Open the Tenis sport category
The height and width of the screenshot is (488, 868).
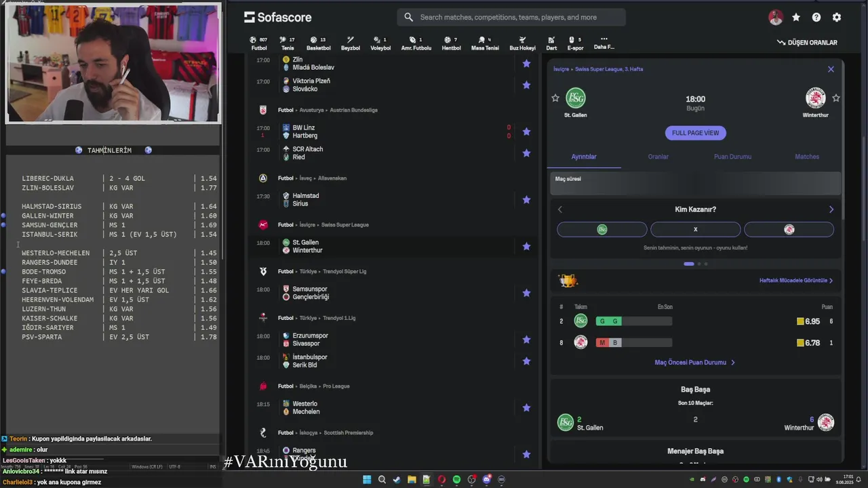click(288, 43)
